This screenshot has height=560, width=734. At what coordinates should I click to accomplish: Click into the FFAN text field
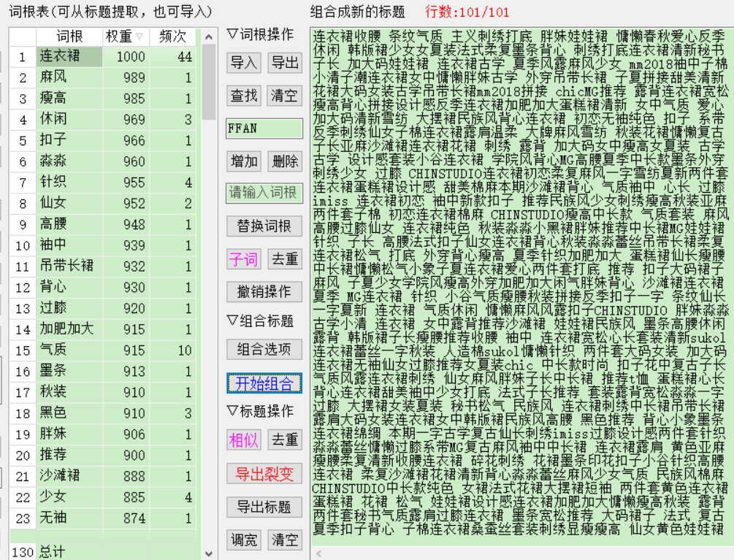click(264, 129)
